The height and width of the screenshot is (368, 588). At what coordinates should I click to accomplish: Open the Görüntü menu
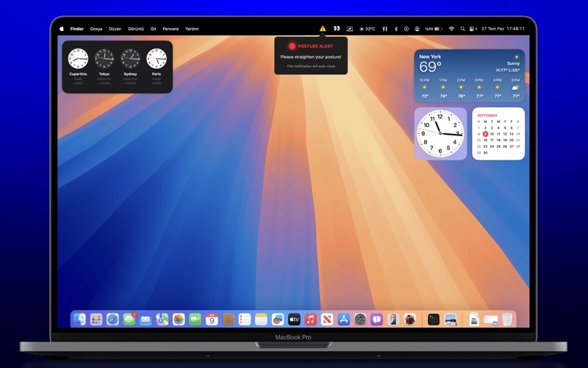coord(136,29)
